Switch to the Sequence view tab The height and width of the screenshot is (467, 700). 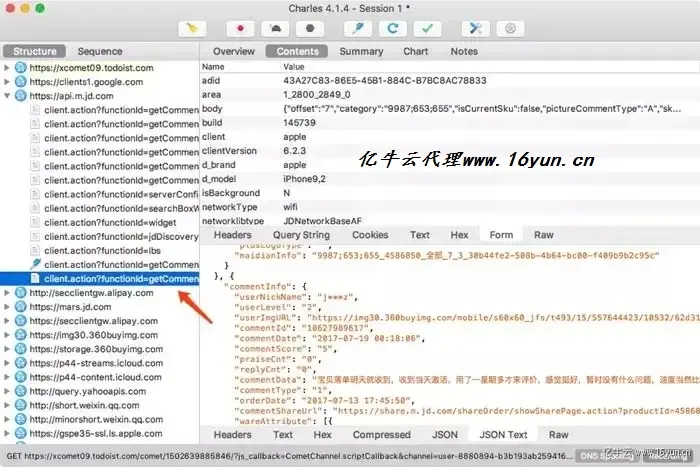pyautogui.click(x=100, y=51)
